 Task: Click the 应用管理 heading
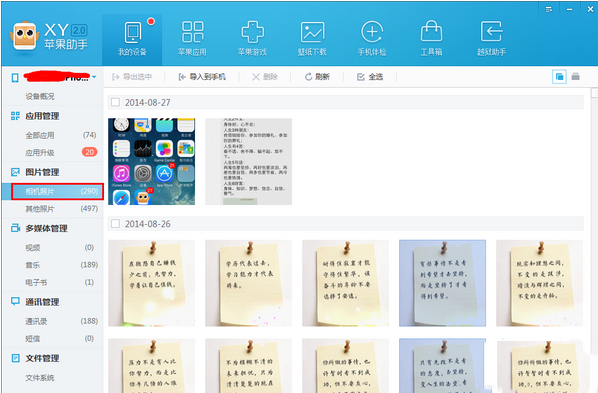tap(42, 116)
